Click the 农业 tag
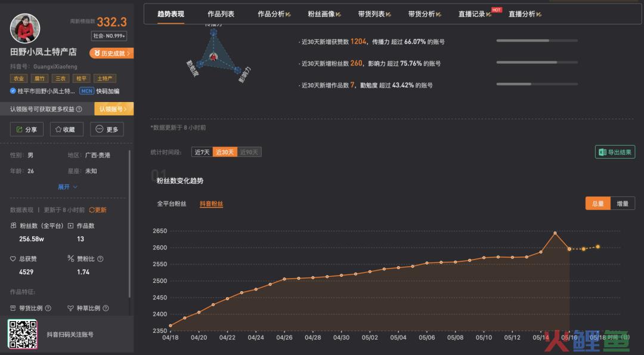The height and width of the screenshot is (355, 644). (19, 79)
